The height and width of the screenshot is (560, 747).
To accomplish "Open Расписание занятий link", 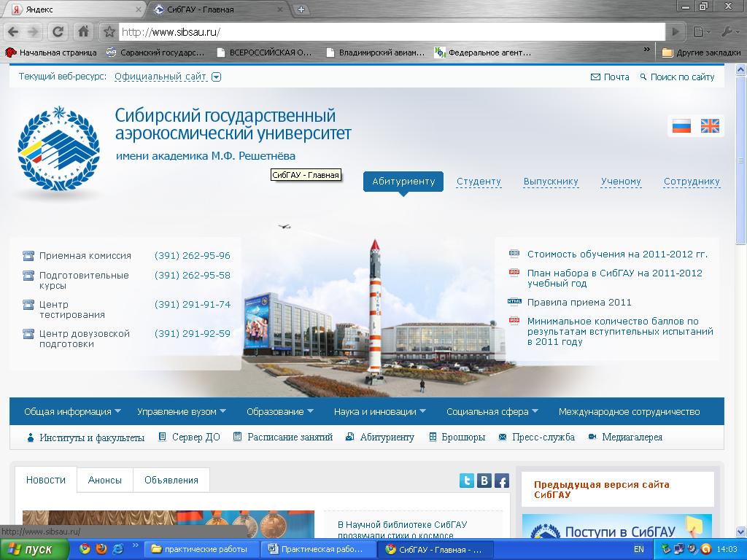I will coord(283,437).
